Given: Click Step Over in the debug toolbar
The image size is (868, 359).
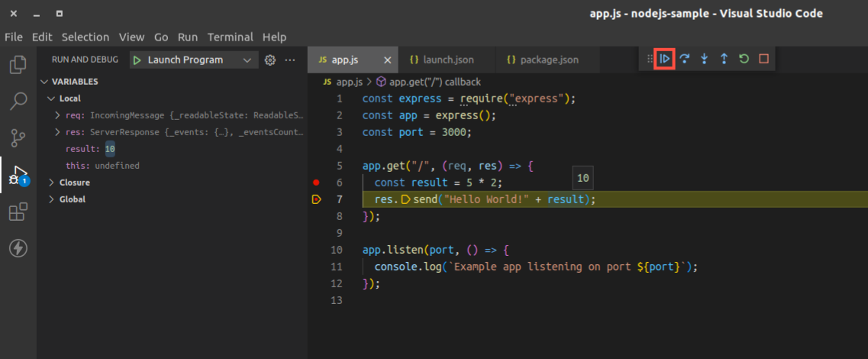Looking at the screenshot, I should click(x=684, y=59).
